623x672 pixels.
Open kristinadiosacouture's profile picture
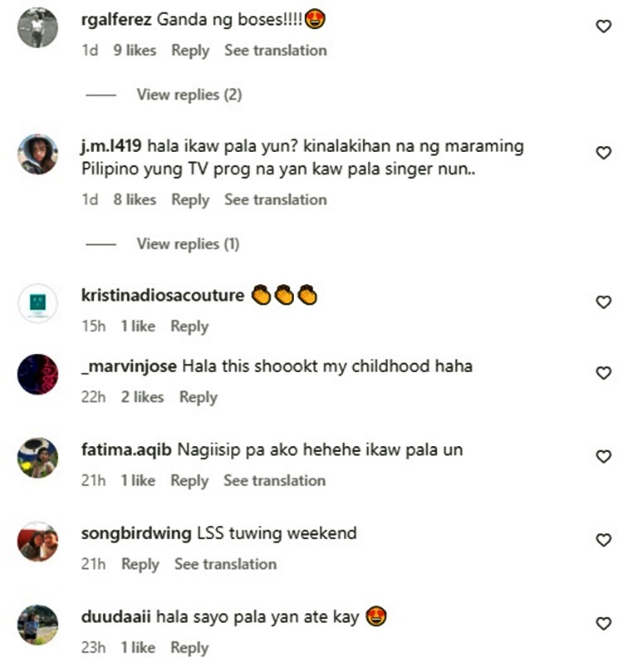pos(37,303)
